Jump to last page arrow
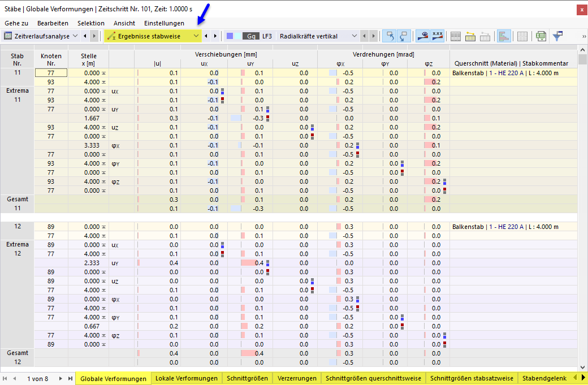588x385 pixels. coord(70,379)
